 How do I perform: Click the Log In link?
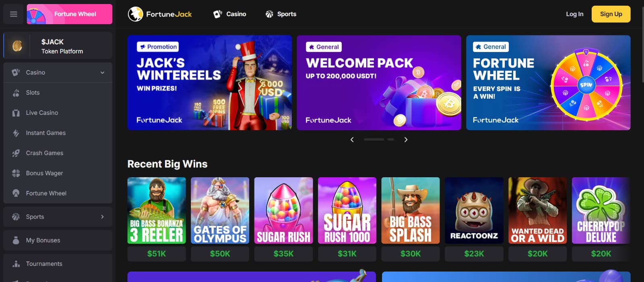[x=574, y=14]
